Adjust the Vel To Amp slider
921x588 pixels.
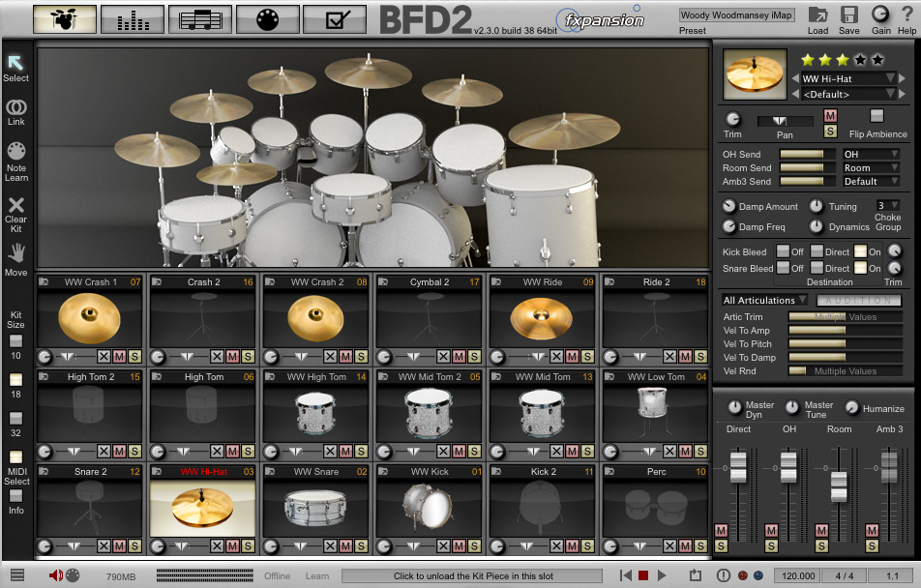(x=846, y=330)
